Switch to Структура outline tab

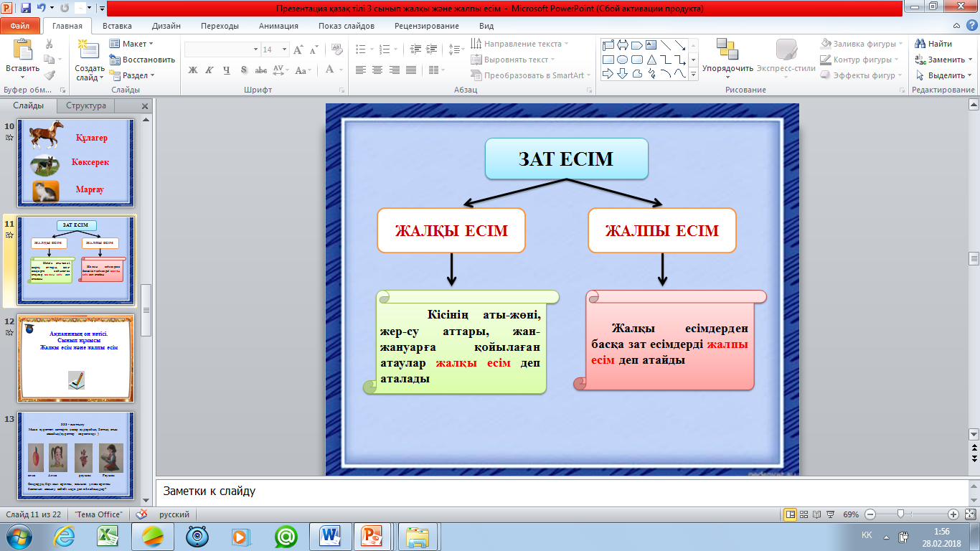(86, 105)
